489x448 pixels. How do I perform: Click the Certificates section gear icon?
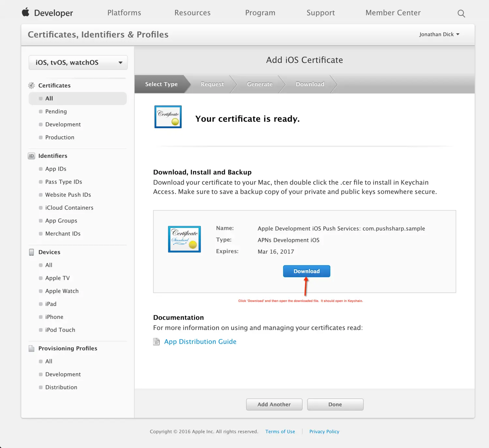point(32,85)
